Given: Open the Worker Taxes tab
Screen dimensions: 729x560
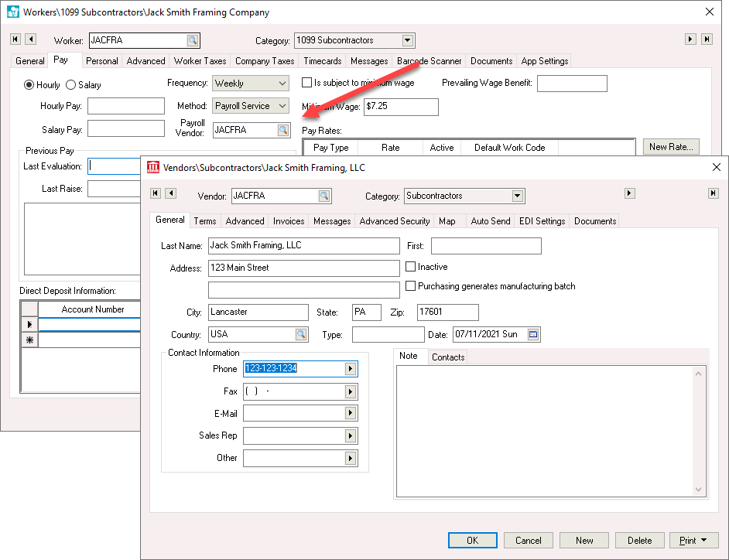Looking at the screenshot, I should 200,61.
